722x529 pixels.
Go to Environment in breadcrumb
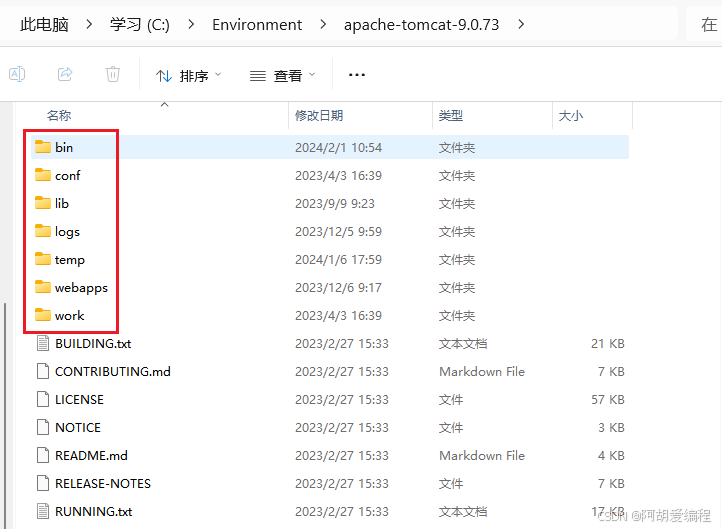pyautogui.click(x=257, y=24)
